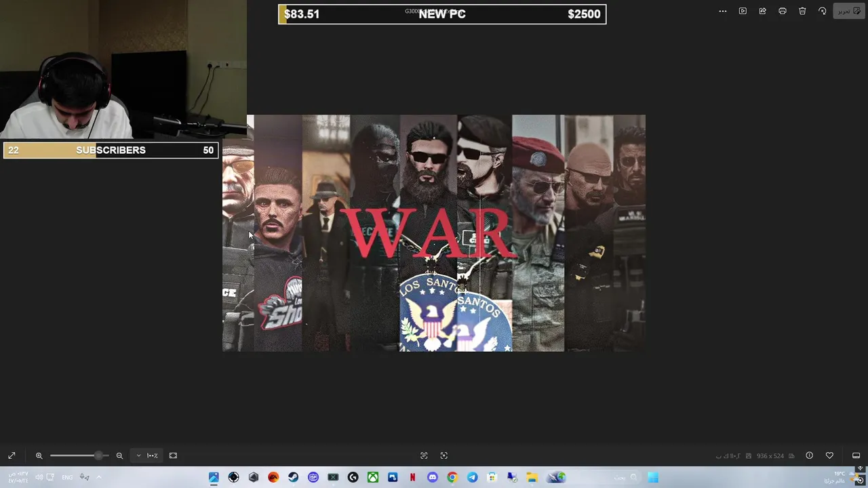This screenshot has width=868, height=488.
Task: Open Steam from the taskbar
Action: point(293,477)
